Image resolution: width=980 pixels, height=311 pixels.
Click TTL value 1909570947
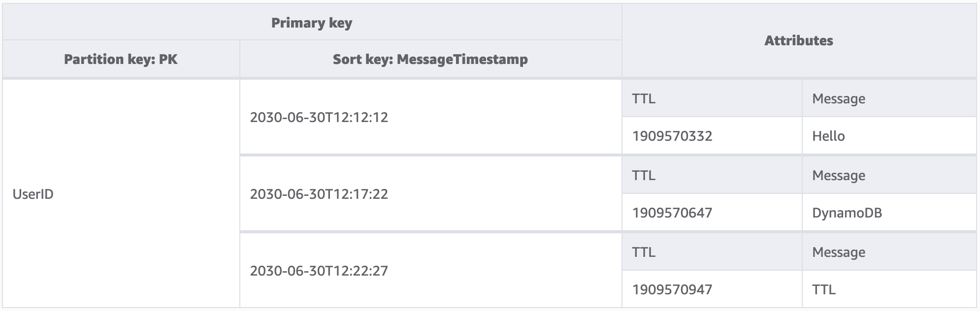click(x=672, y=289)
